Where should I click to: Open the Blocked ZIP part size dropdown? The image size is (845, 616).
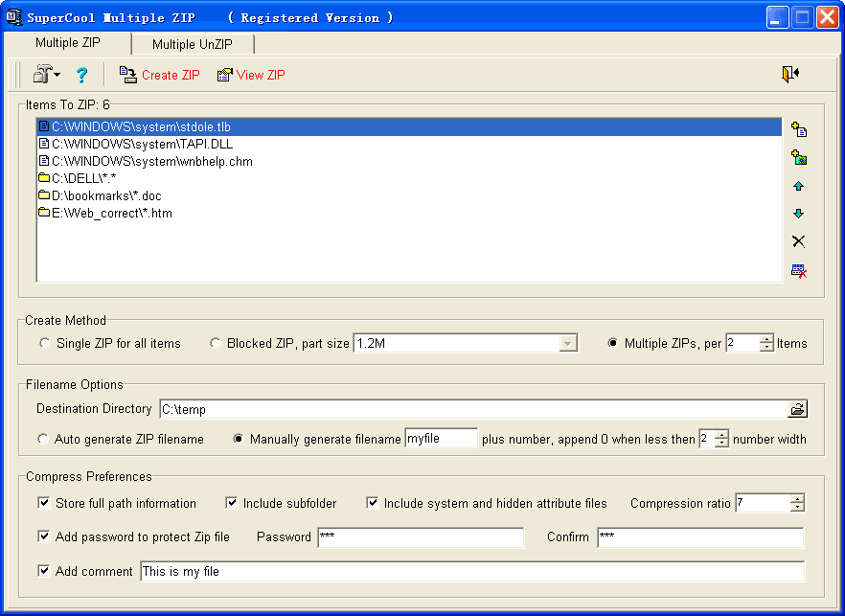pyautogui.click(x=568, y=343)
